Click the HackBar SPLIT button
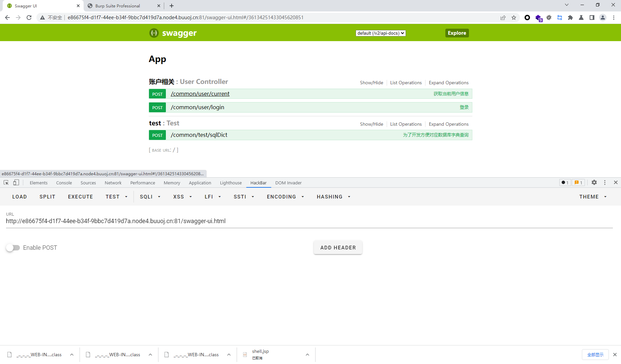Screen dimensions: 621x364 (x=48, y=197)
